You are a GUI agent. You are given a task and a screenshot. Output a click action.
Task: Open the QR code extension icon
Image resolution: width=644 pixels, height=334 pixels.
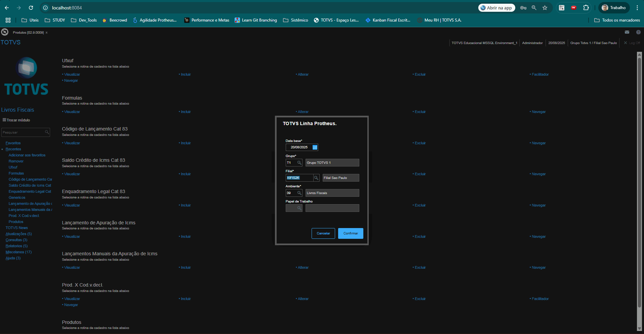562,8
